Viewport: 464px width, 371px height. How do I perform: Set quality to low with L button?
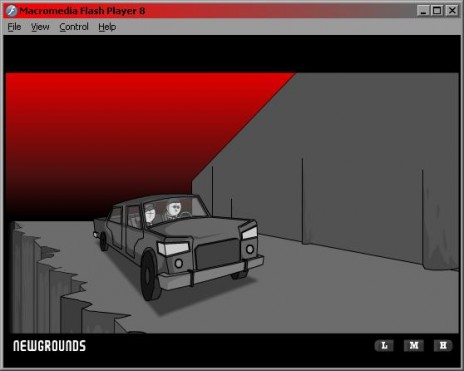[384, 346]
